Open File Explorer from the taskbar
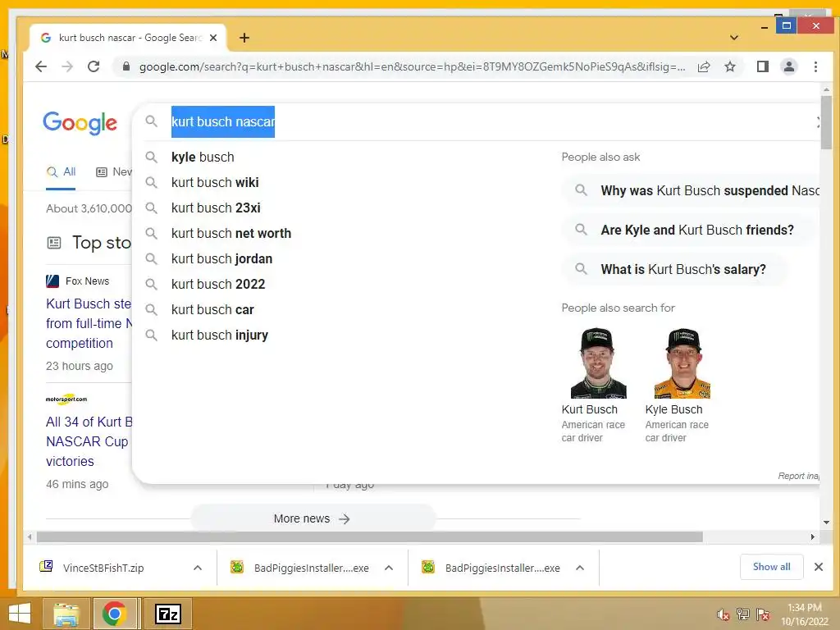This screenshot has height=630, width=840. point(66,614)
